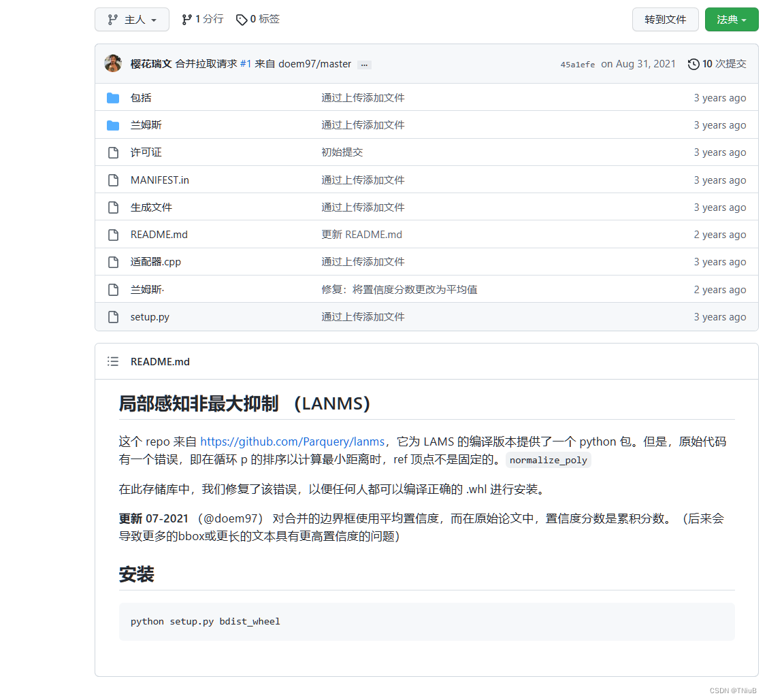Click the 45a1efe commit hash
Image resolution: width=767 pixels, height=700 pixels.
coord(578,64)
